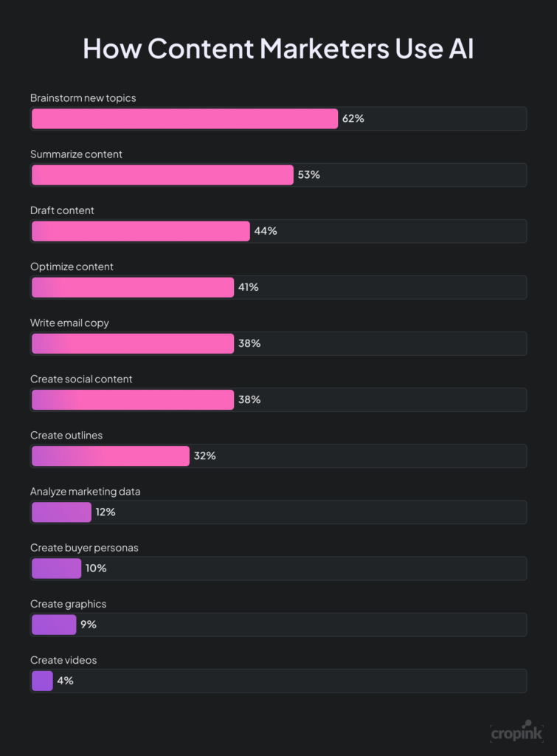Select the purple Create graphics bar
This screenshot has height=756, width=557.
tap(54, 624)
